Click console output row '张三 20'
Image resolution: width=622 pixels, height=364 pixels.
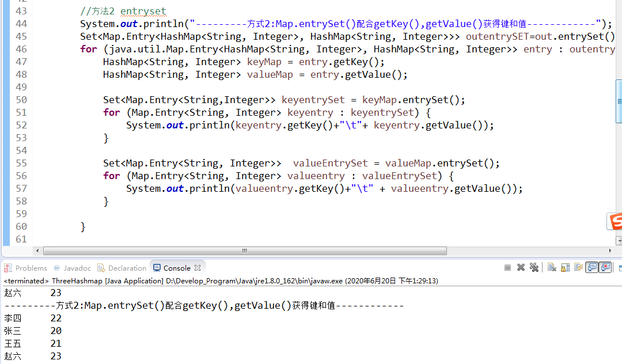[33, 331]
